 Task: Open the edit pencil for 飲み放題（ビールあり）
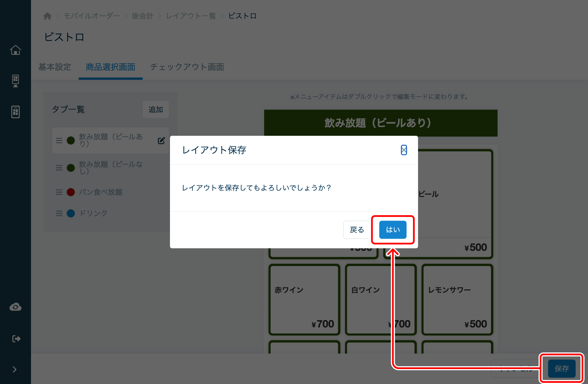161,140
